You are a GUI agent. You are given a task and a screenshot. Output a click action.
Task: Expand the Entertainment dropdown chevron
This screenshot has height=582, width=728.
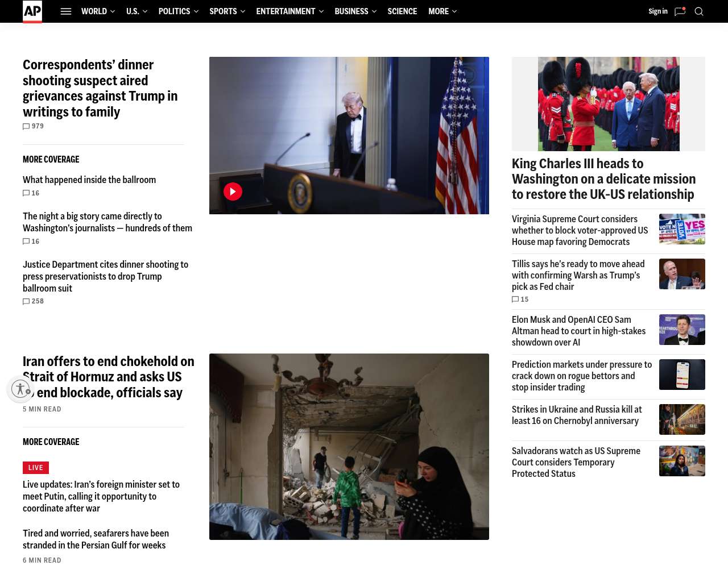(x=321, y=11)
